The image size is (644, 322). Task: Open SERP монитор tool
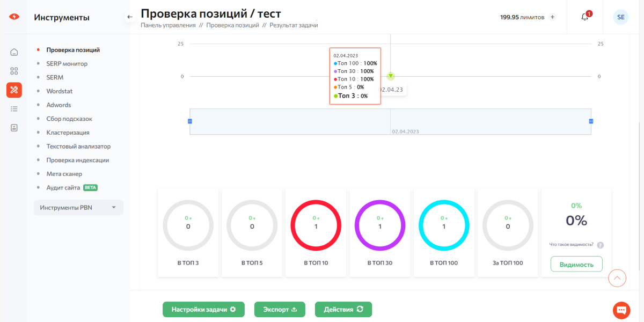click(67, 64)
